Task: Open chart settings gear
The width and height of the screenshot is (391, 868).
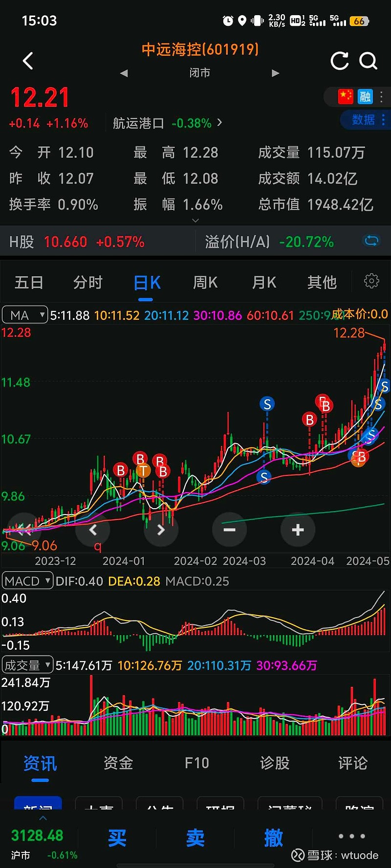Action: (x=371, y=281)
